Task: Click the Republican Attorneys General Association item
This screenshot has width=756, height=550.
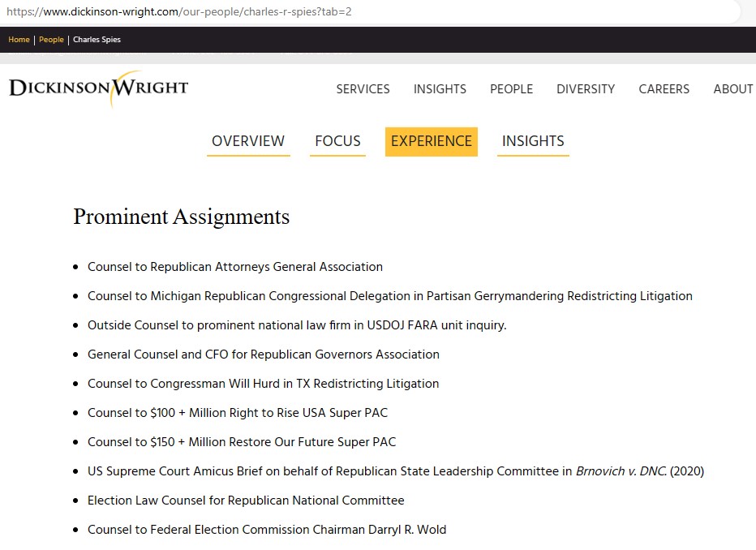Action: (235, 267)
